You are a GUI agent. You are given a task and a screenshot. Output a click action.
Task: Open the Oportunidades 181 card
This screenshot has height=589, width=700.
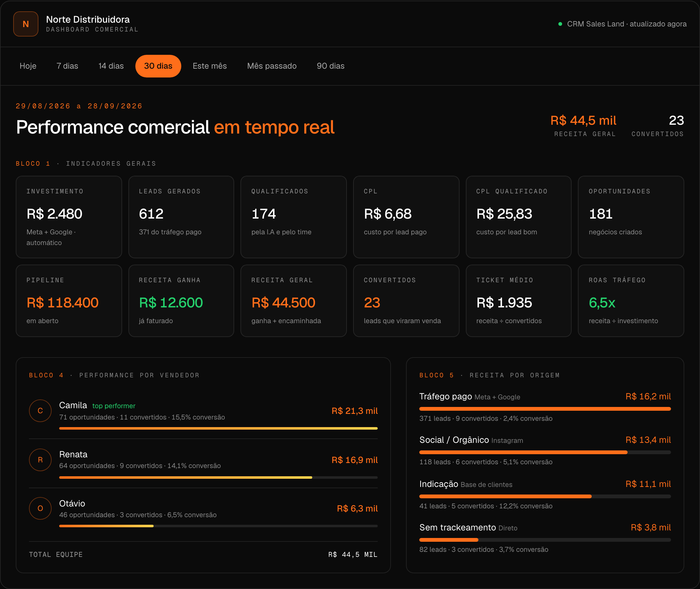tap(631, 217)
